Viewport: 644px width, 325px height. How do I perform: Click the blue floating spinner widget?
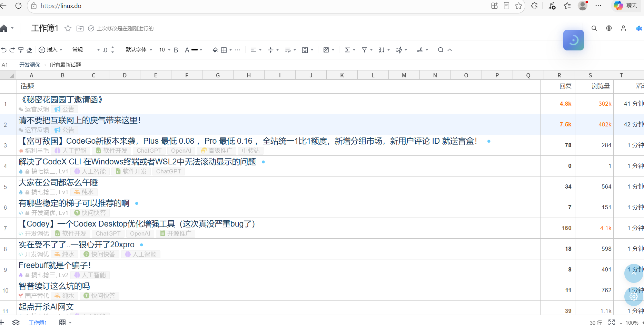tap(574, 40)
